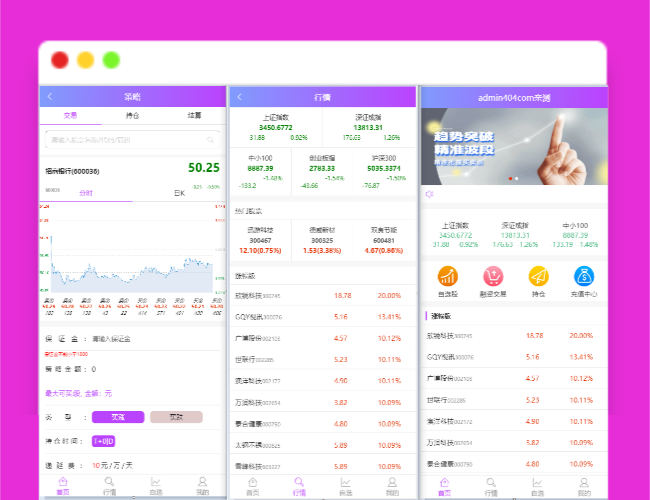
Task: Open 雪峰科技 5.89 row in 行情 screen
Action: 323,466
